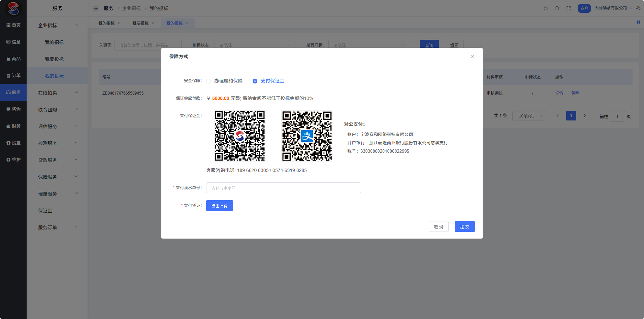Toggle fullscreen mode icon
The width and height of the screenshot is (644, 319).
click(569, 8)
